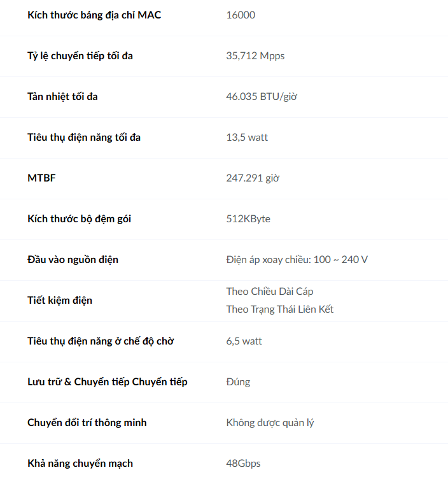This screenshot has height=484, width=448.
Task: Click the 'Tản nhiệt tối đa' label
Action: click(62, 97)
